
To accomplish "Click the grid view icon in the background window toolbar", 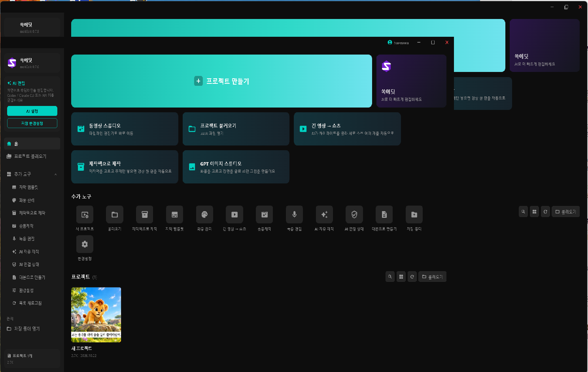I will pyautogui.click(x=534, y=211).
